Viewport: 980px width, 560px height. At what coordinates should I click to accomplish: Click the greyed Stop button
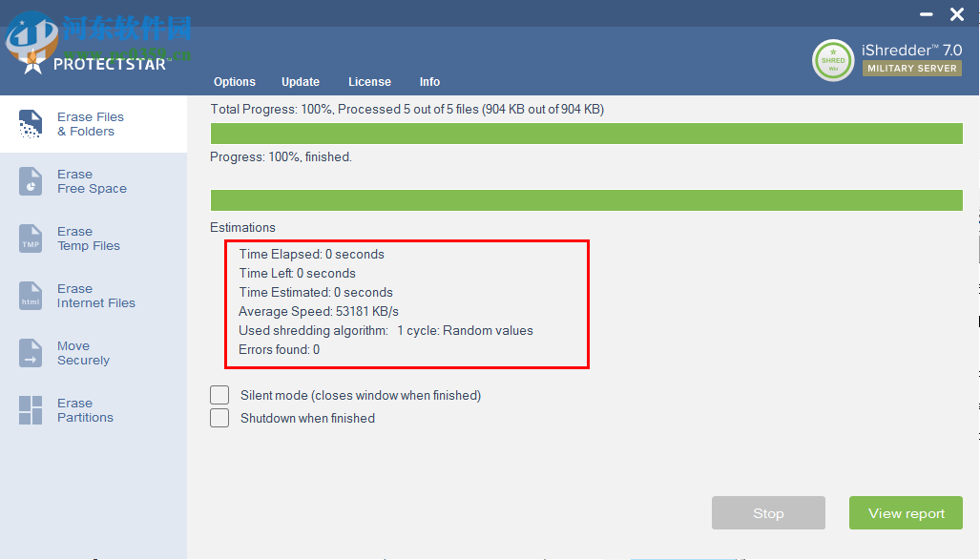click(x=768, y=513)
